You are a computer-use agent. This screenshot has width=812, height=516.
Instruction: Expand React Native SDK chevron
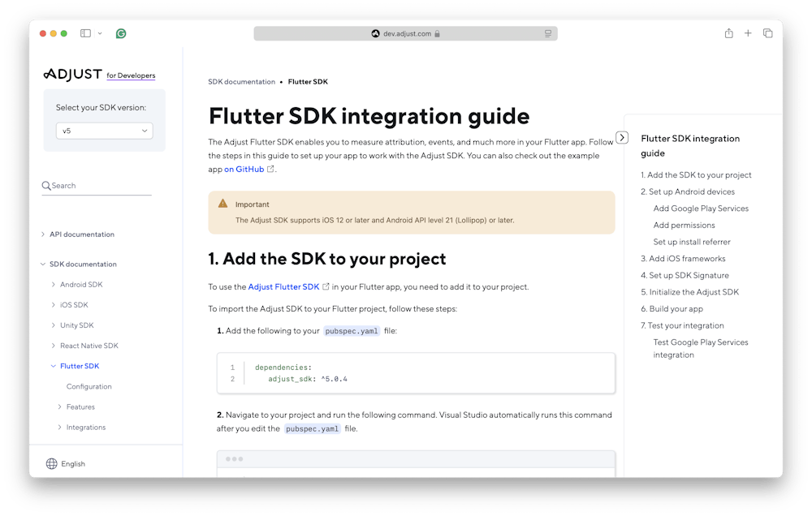(x=53, y=346)
